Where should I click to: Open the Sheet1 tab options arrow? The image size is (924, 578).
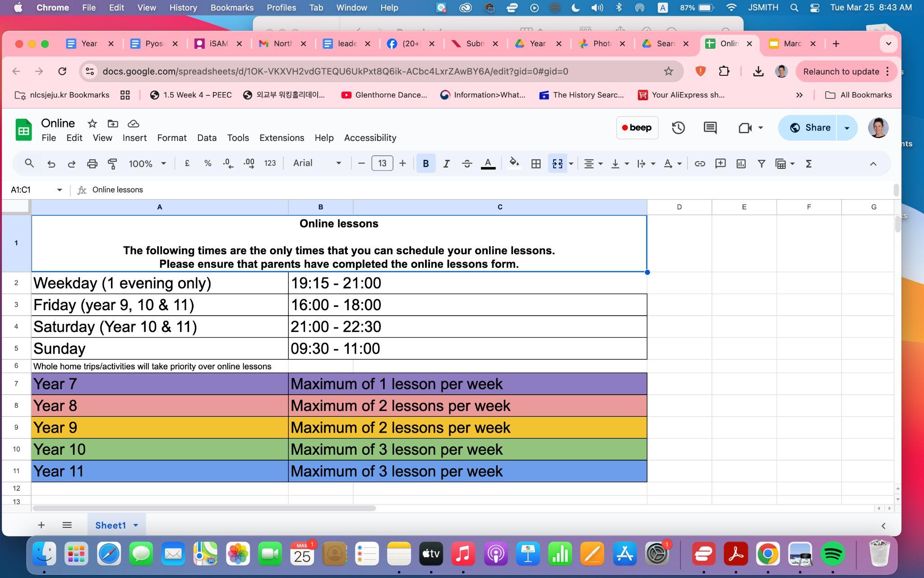(136, 525)
